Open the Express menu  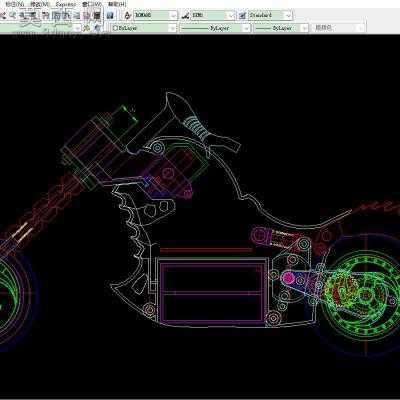(x=66, y=4)
